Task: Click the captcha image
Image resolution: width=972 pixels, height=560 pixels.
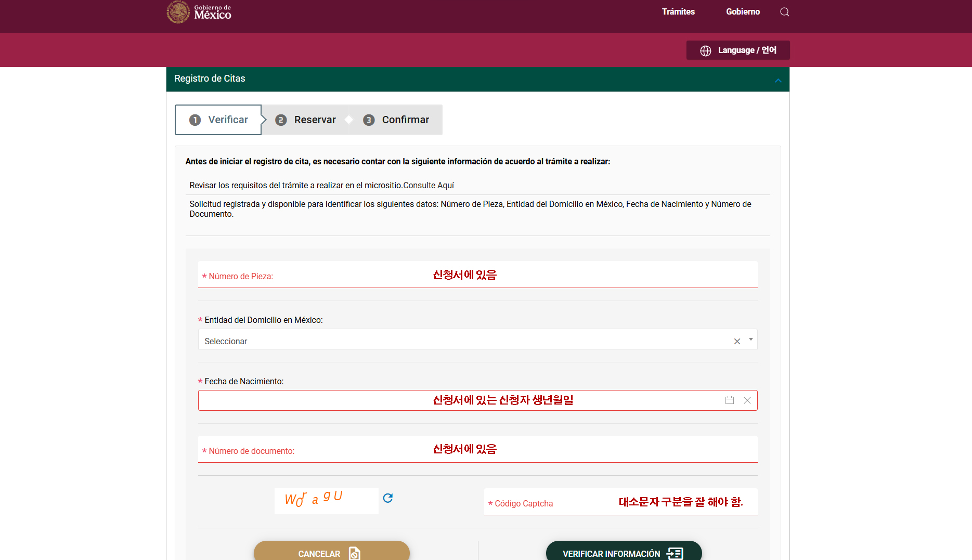Action: 327,501
